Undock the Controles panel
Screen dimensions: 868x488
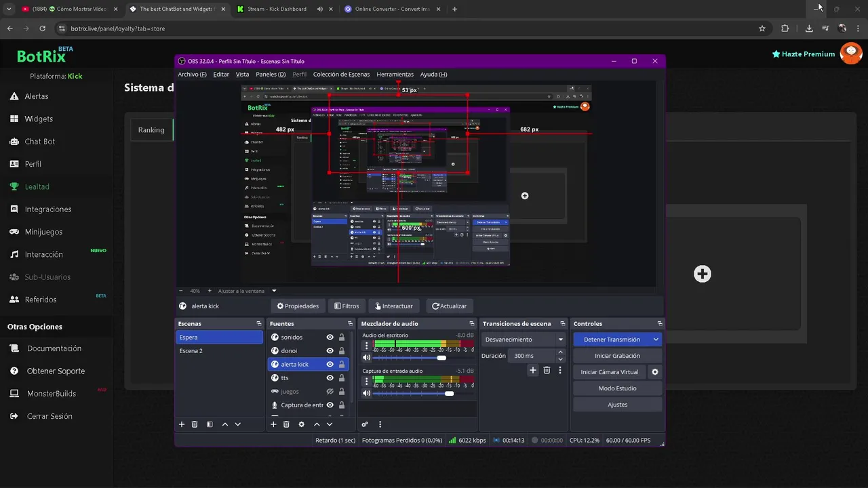pyautogui.click(x=659, y=323)
